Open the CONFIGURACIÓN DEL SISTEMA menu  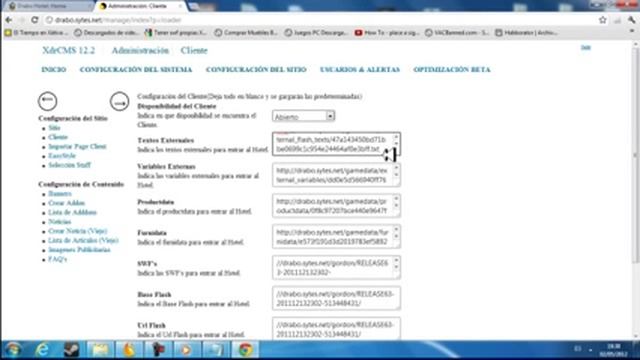pos(136,70)
